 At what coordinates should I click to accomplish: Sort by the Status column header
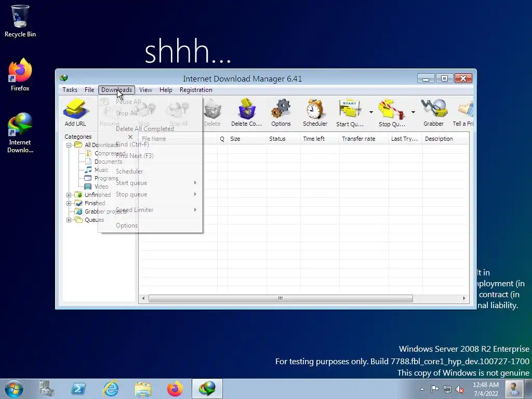point(283,139)
